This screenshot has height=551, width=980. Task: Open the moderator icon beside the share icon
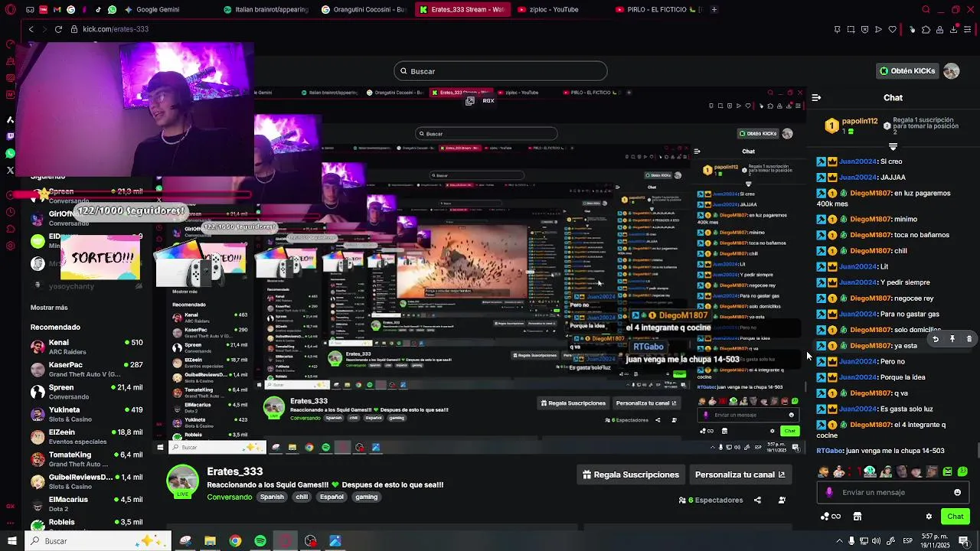[x=782, y=500]
